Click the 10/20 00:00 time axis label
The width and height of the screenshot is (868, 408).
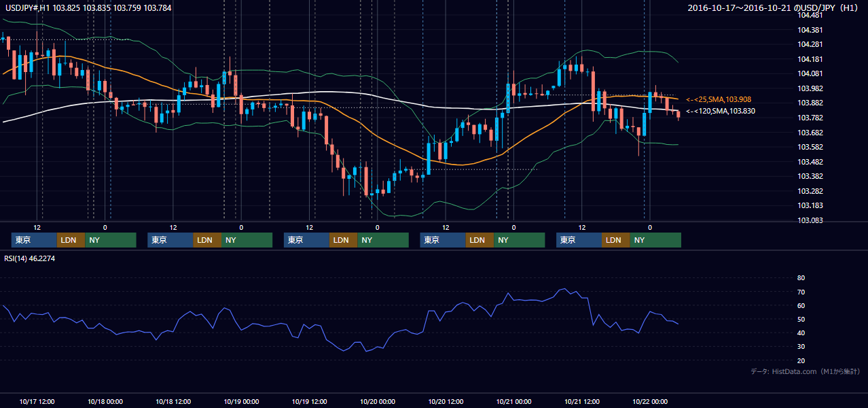click(x=378, y=401)
